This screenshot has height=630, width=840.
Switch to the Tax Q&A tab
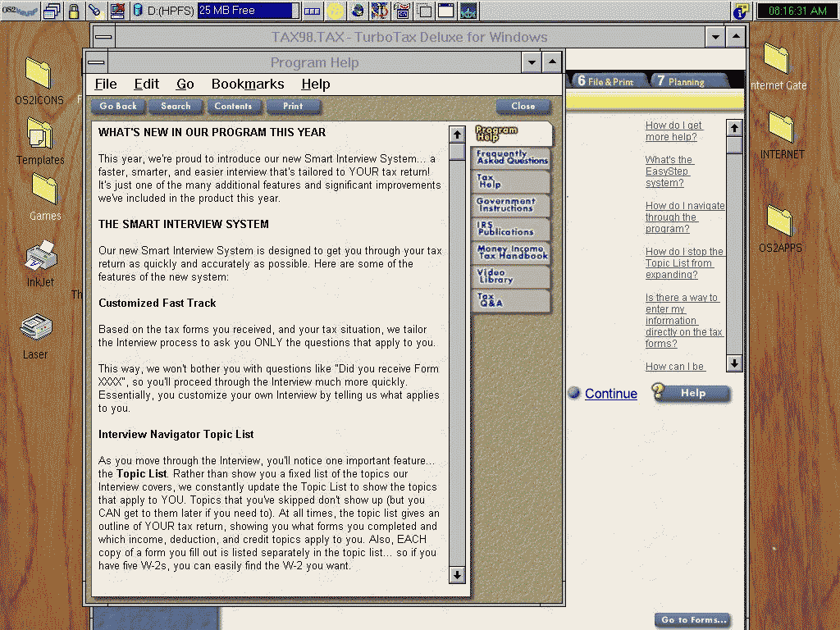510,299
